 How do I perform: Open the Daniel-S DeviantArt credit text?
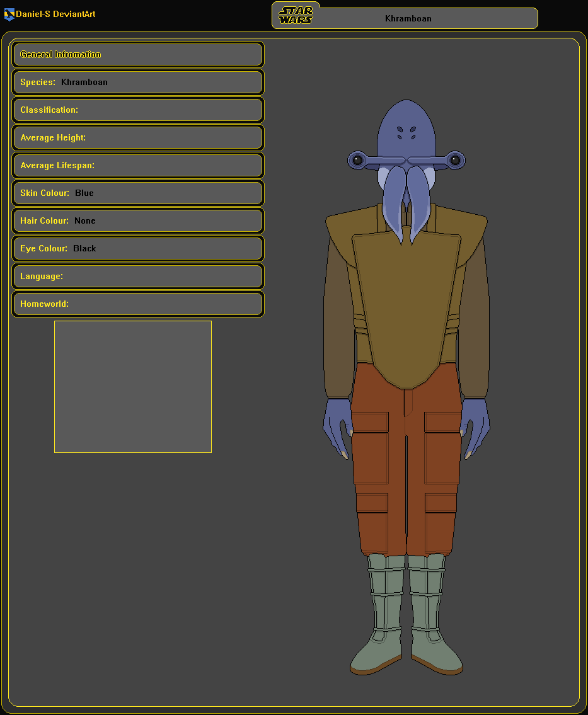(55, 14)
